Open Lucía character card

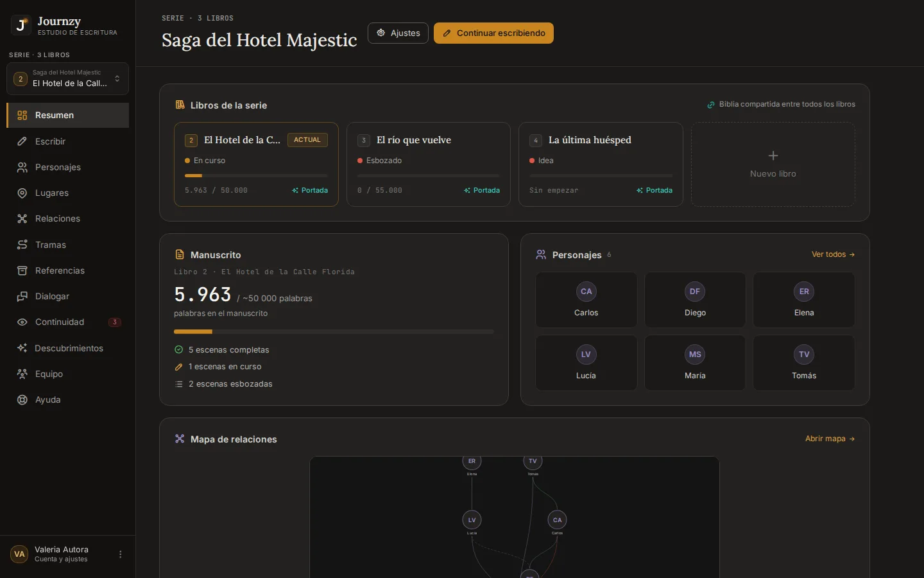[586, 363]
